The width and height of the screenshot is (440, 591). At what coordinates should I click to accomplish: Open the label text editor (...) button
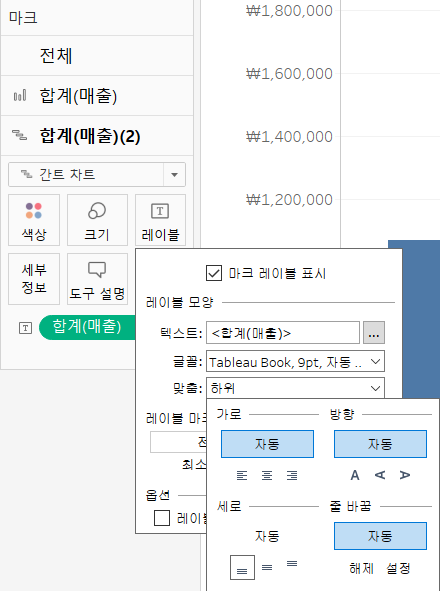pos(374,333)
